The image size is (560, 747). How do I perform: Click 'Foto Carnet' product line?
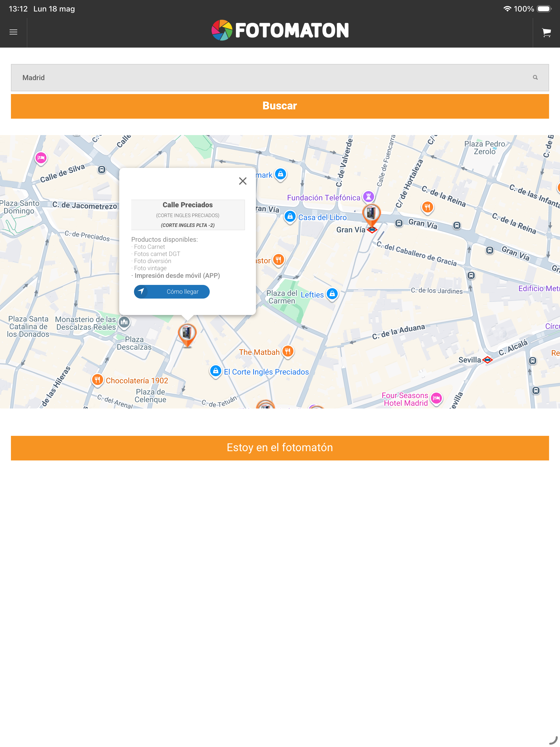point(148,247)
